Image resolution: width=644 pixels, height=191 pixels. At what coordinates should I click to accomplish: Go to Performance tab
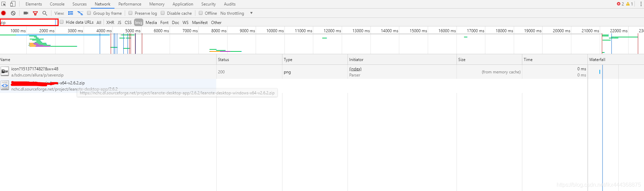tap(130, 4)
